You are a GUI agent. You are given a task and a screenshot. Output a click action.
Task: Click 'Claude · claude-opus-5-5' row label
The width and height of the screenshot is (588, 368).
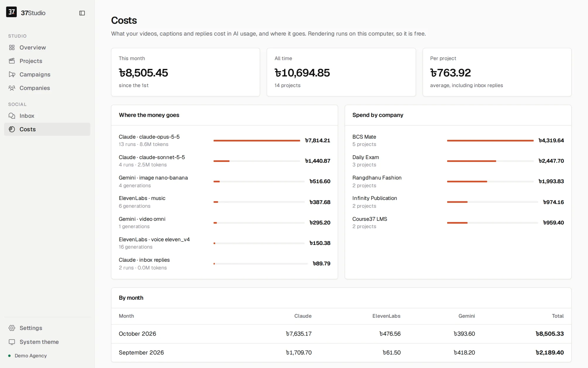[x=149, y=137]
